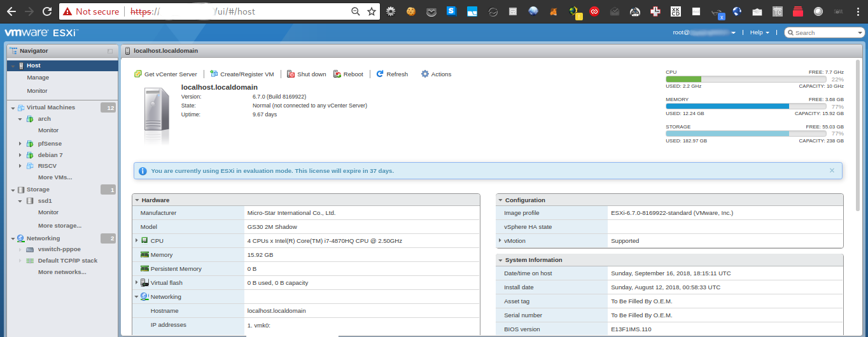The width and height of the screenshot is (868, 337).
Task: Open the More VMs... link
Action: [x=55, y=177]
